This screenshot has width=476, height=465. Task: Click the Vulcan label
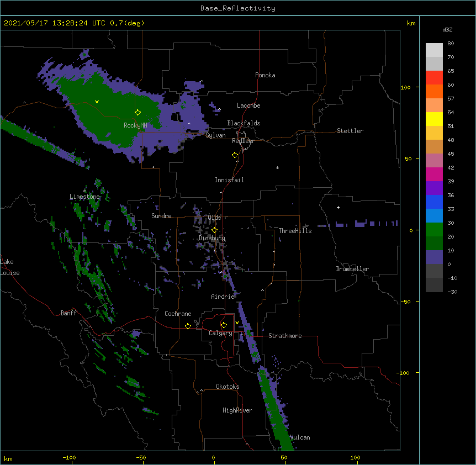point(300,437)
